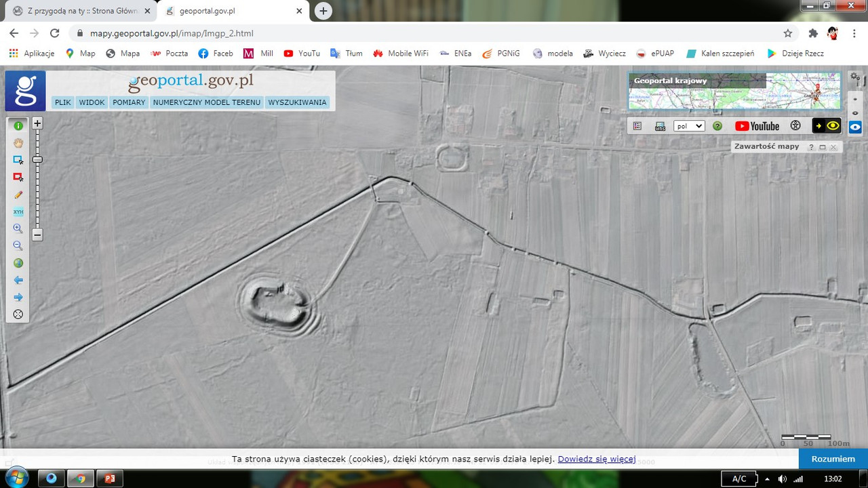Bookmark this page with star icon
The height and width of the screenshot is (488, 868).
pyautogui.click(x=788, y=33)
